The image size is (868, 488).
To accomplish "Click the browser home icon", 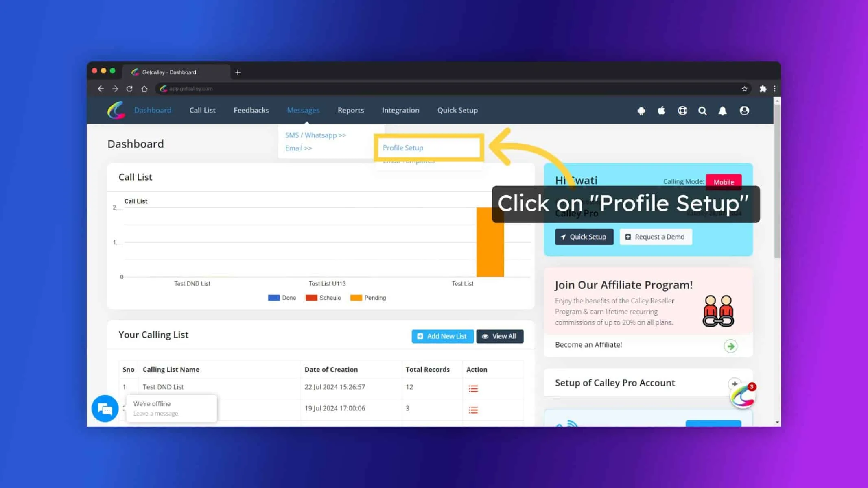I will [144, 89].
